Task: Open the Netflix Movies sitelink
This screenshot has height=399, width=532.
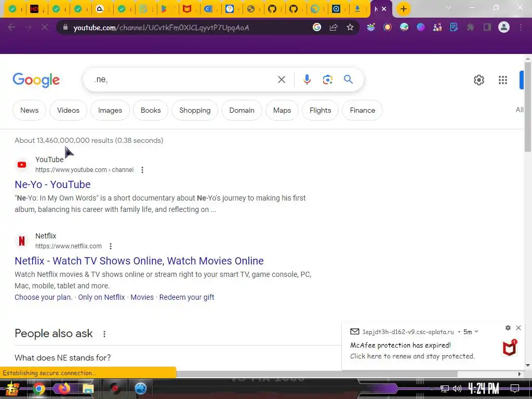Action: tap(142, 297)
